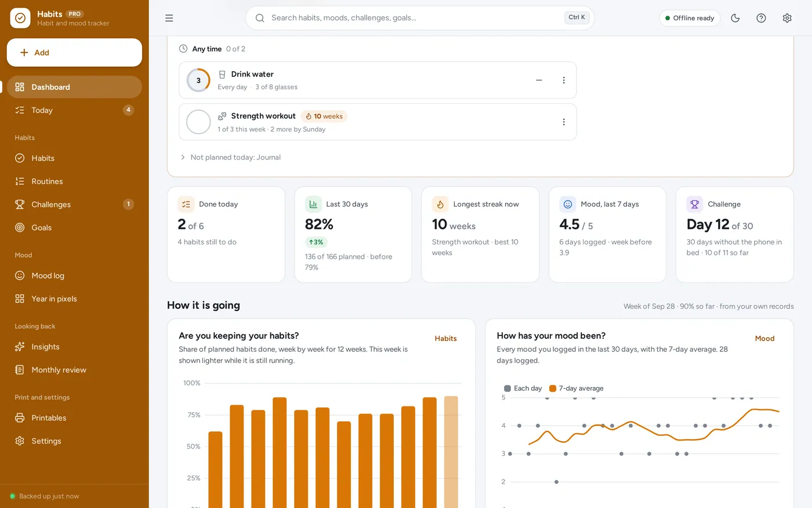The image size is (812, 508).
Task: Click the Year in pixels grid icon
Action: [x=20, y=298]
